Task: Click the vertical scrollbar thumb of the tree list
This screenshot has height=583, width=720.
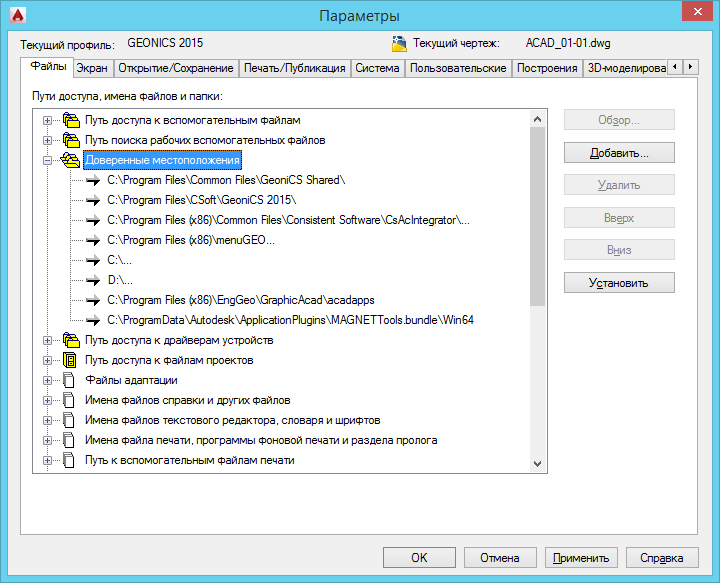Action: [x=537, y=217]
